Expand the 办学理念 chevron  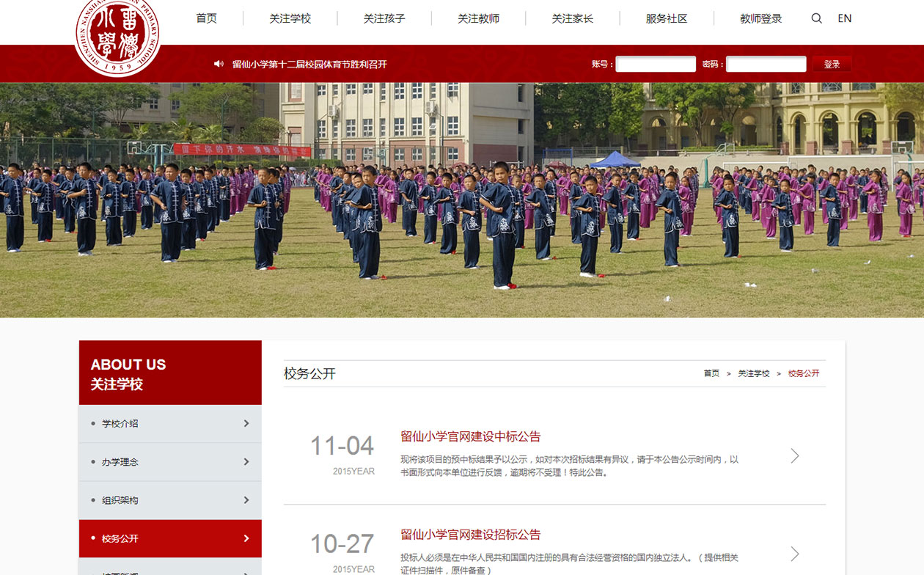pos(246,462)
